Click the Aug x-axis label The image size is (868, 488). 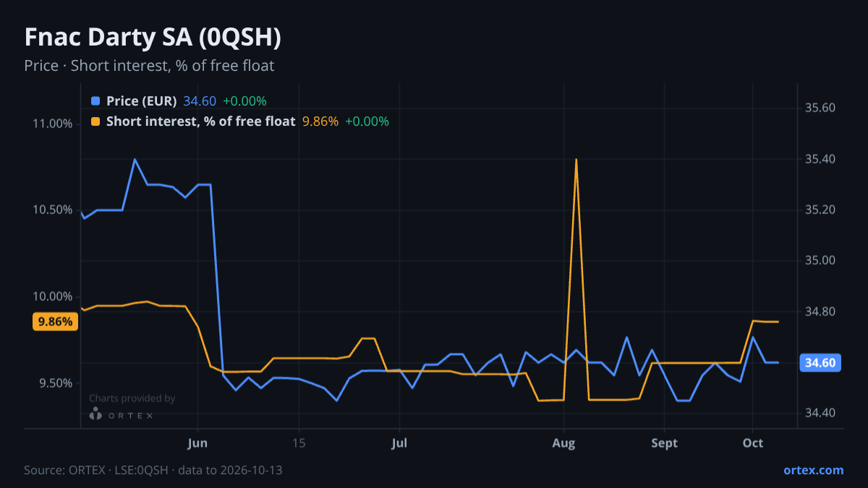point(563,443)
